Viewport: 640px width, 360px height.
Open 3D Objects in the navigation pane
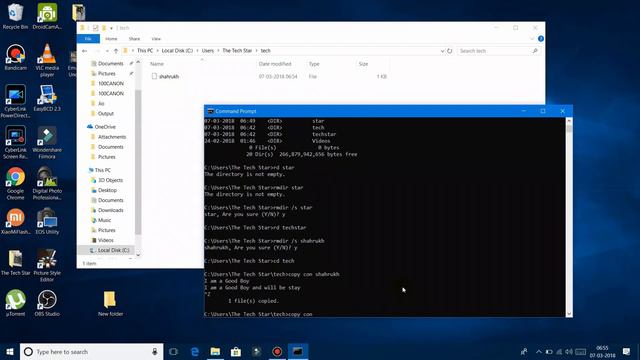pos(110,180)
